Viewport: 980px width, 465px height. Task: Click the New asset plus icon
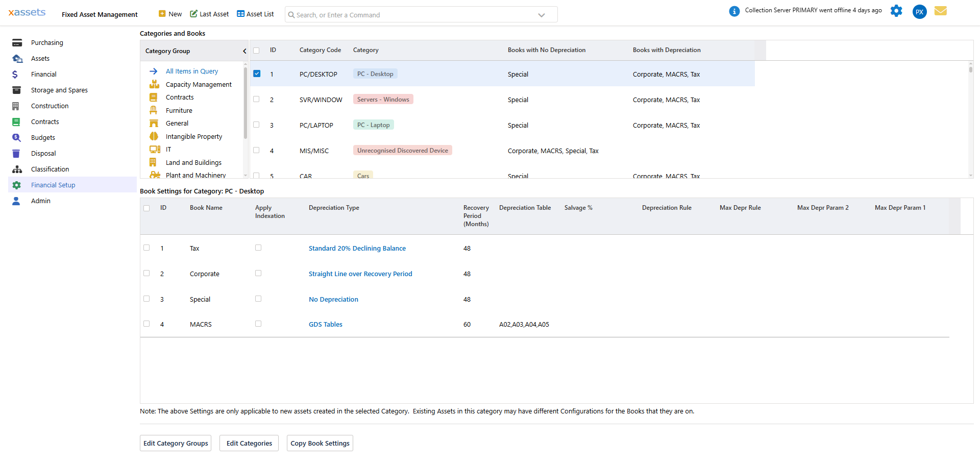[x=162, y=14]
